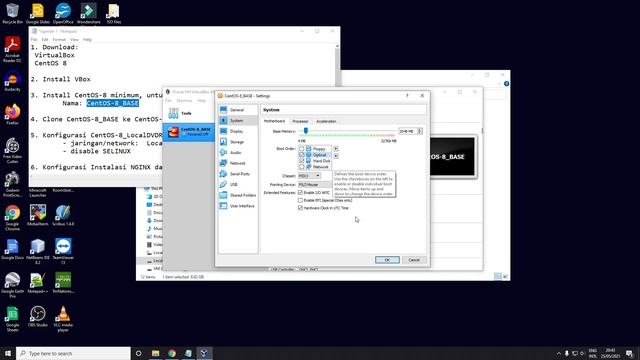Switch to Motherboard tab
This screenshot has height=360, width=640.
[x=274, y=121]
